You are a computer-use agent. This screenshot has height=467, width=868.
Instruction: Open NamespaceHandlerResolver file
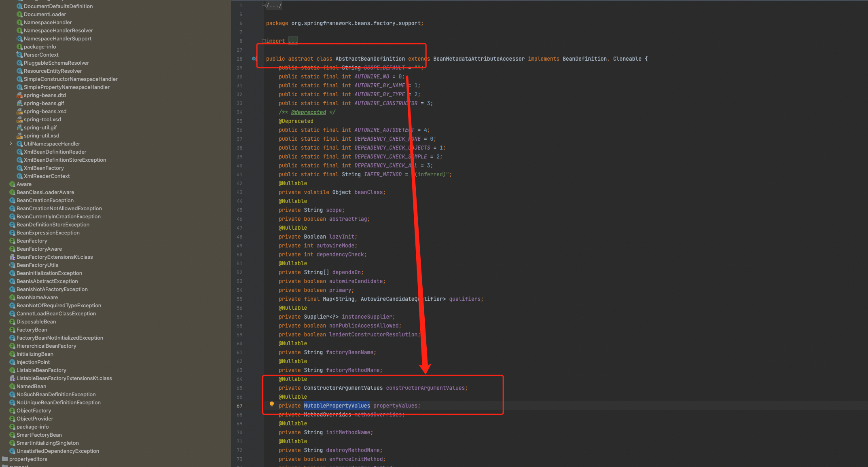pyautogui.click(x=58, y=30)
